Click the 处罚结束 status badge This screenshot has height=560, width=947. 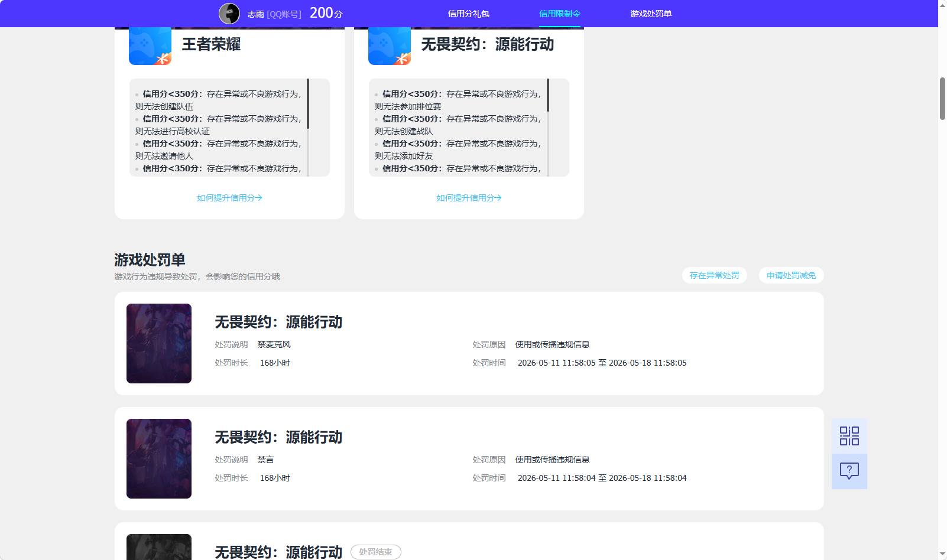[376, 552]
